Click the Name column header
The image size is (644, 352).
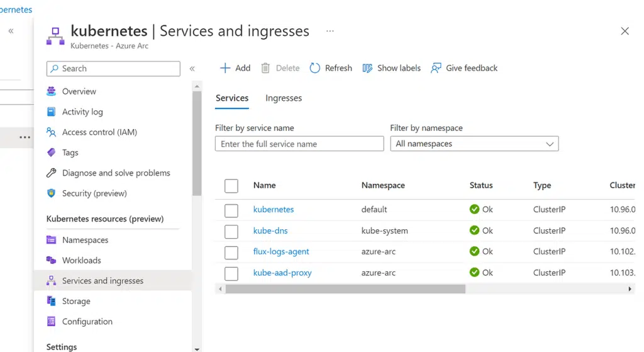tap(264, 186)
